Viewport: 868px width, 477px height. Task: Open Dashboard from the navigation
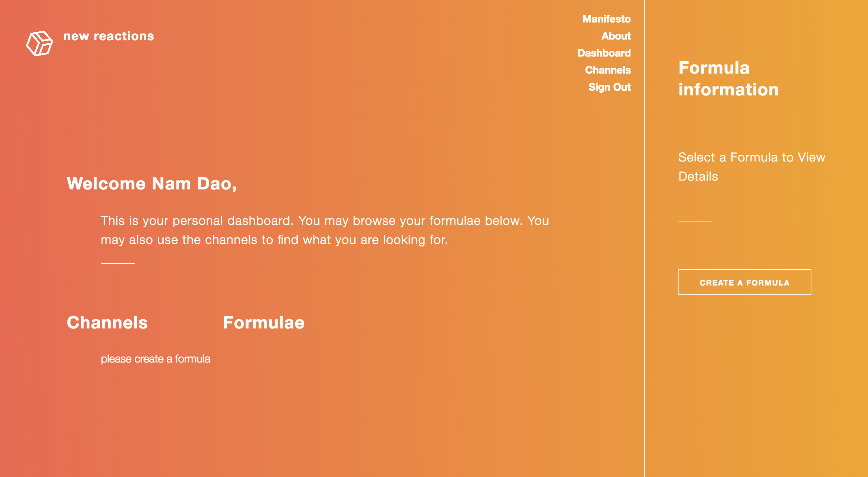pyautogui.click(x=604, y=53)
